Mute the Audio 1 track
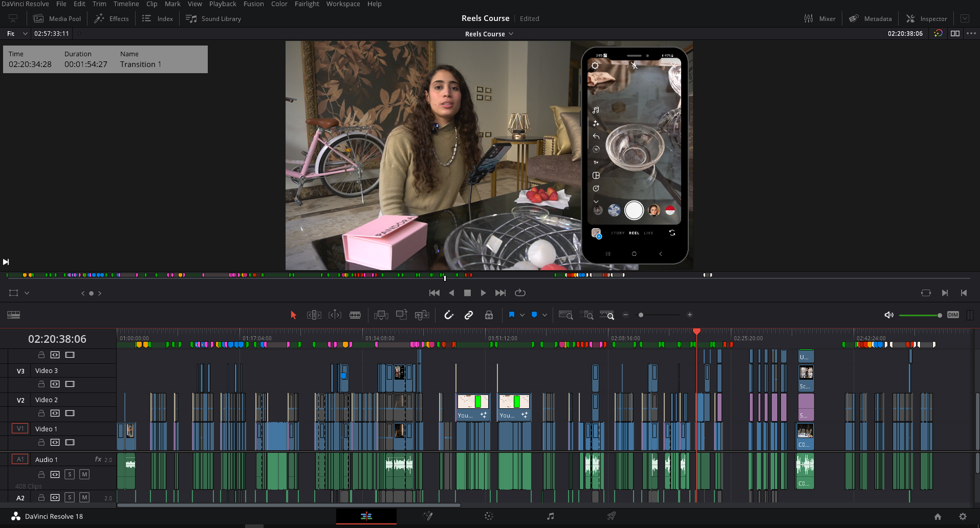This screenshot has height=528, width=980. [x=84, y=474]
